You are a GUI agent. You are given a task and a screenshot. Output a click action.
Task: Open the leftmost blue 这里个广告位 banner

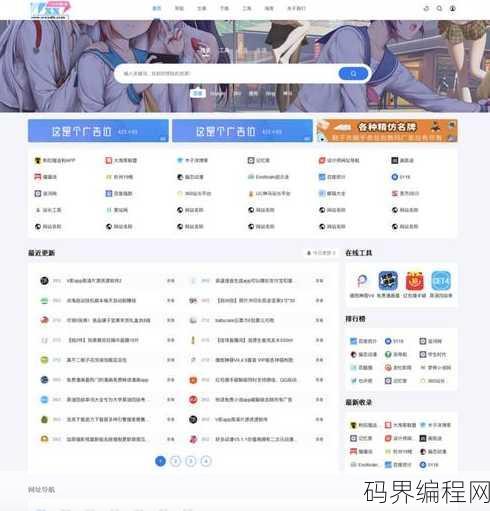[98, 131]
